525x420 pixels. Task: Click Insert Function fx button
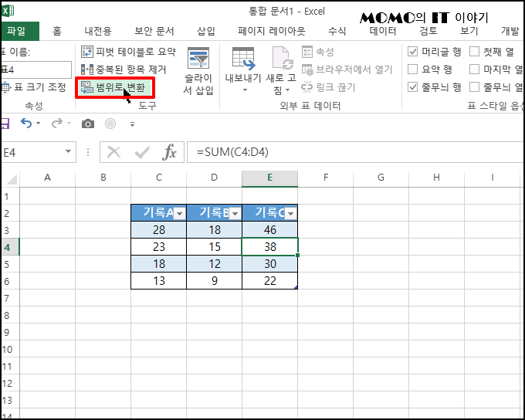click(169, 152)
